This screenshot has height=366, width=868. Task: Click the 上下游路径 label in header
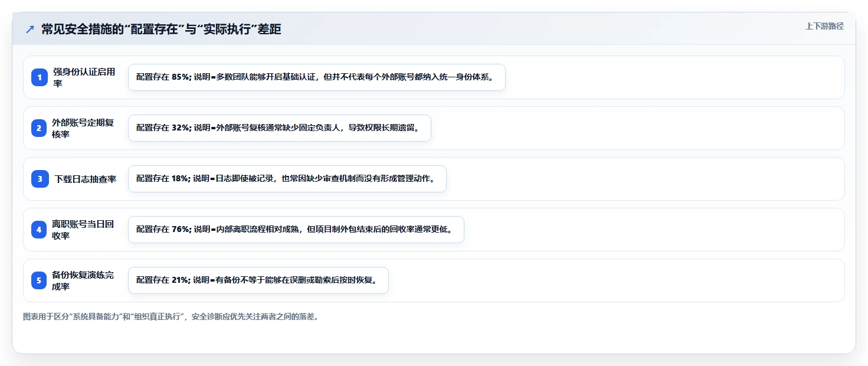(x=824, y=26)
